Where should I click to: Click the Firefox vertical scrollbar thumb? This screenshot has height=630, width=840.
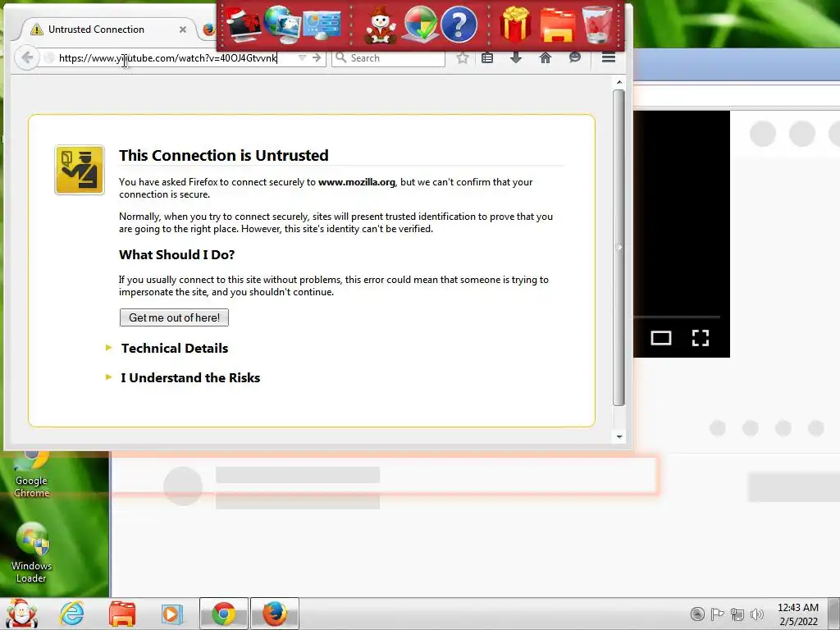pyautogui.click(x=619, y=248)
